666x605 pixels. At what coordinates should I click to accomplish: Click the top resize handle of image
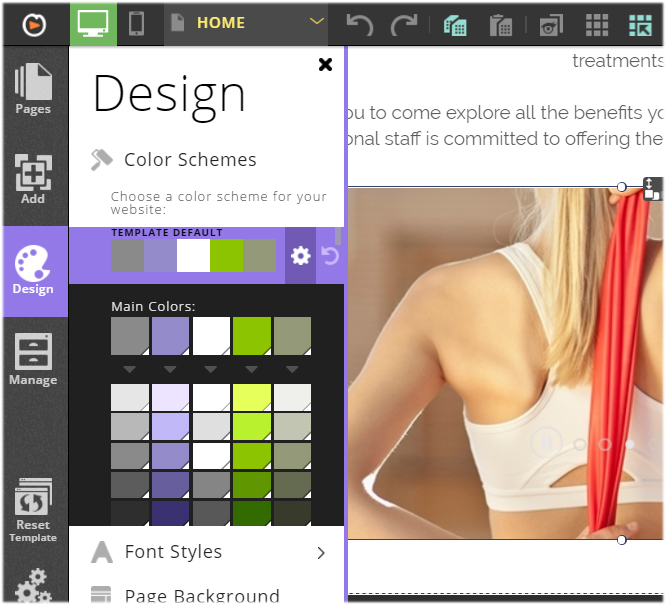[621, 187]
